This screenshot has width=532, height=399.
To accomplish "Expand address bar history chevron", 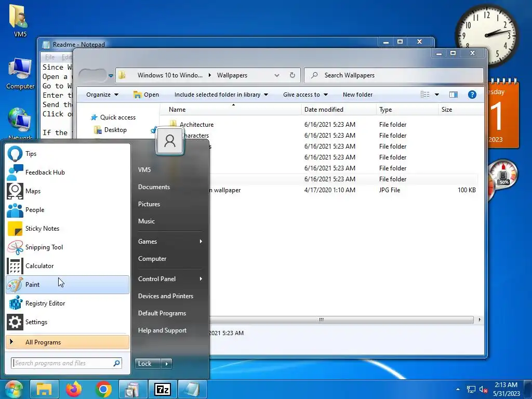I will (277, 75).
